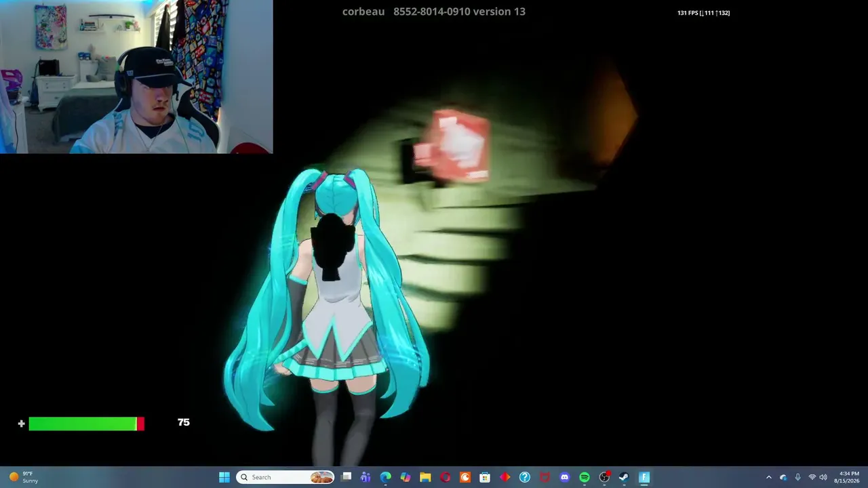Open the Wi-Fi network settings

[812, 477]
